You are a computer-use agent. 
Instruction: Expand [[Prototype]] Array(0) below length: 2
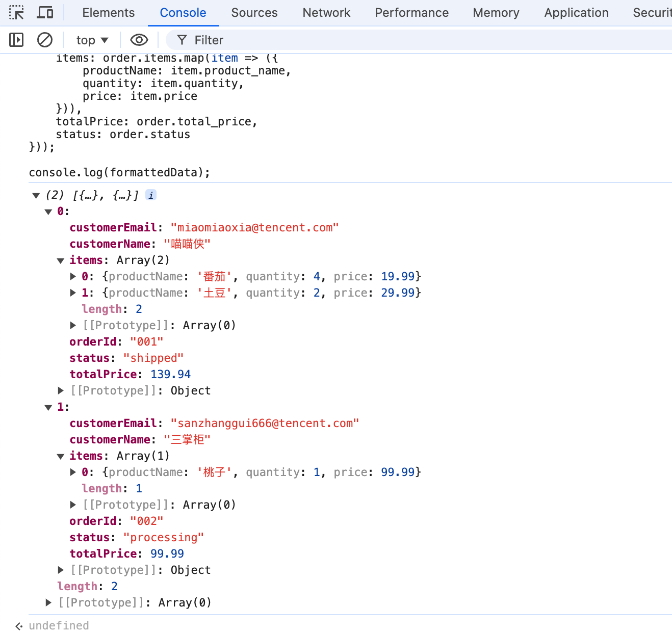[73, 325]
